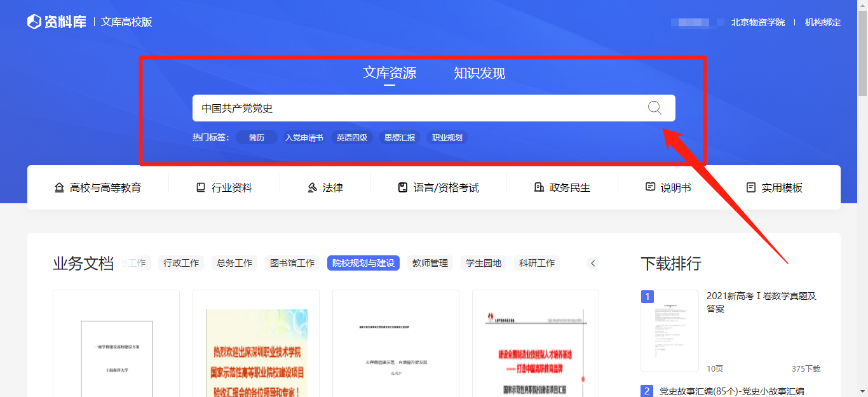Select the 文库资源 tab
This screenshot has width=868, height=397.
pyautogui.click(x=390, y=74)
